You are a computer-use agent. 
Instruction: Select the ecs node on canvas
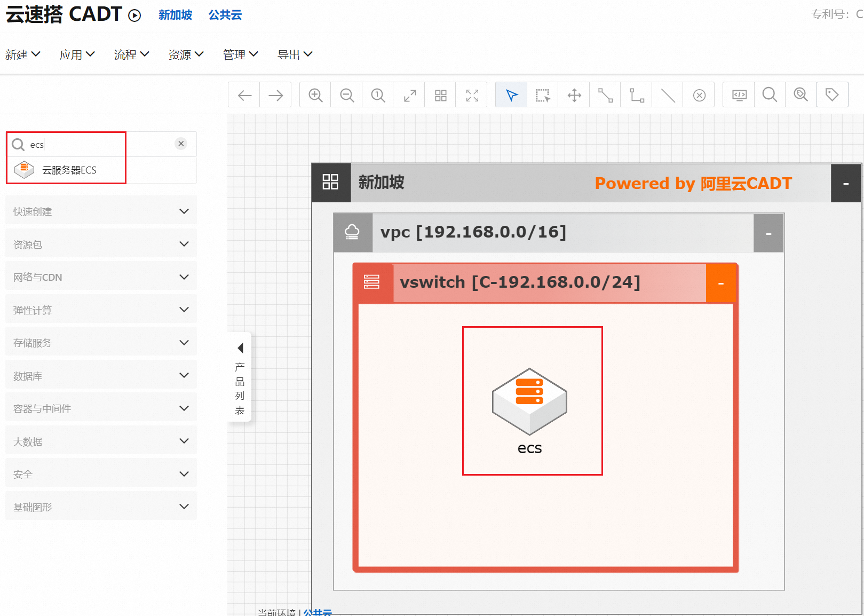click(529, 410)
